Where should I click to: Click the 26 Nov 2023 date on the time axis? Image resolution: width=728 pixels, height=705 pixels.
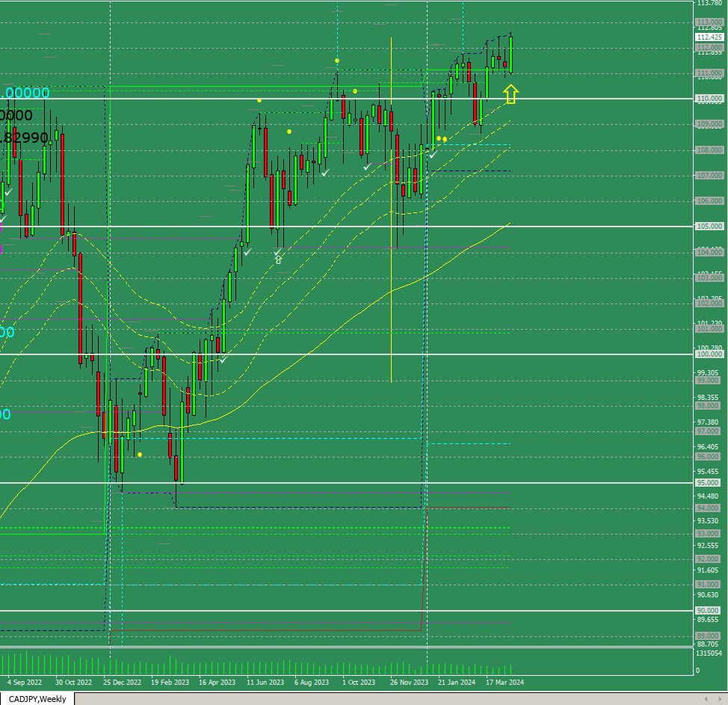pos(409,683)
